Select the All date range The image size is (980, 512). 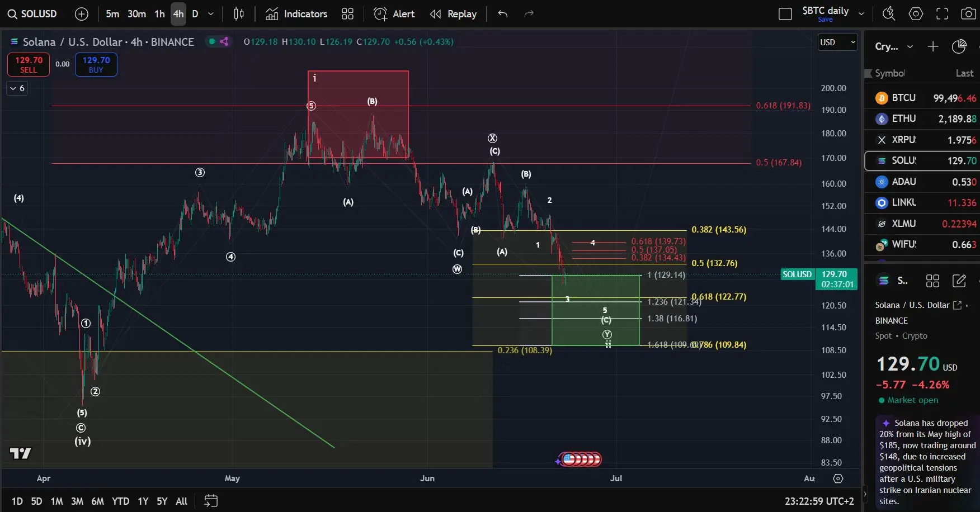(x=182, y=501)
